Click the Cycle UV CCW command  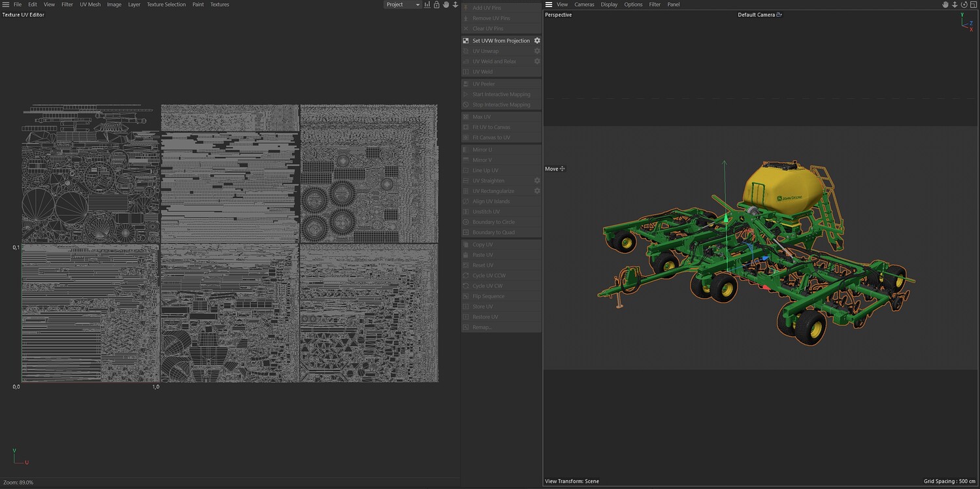tap(501, 275)
